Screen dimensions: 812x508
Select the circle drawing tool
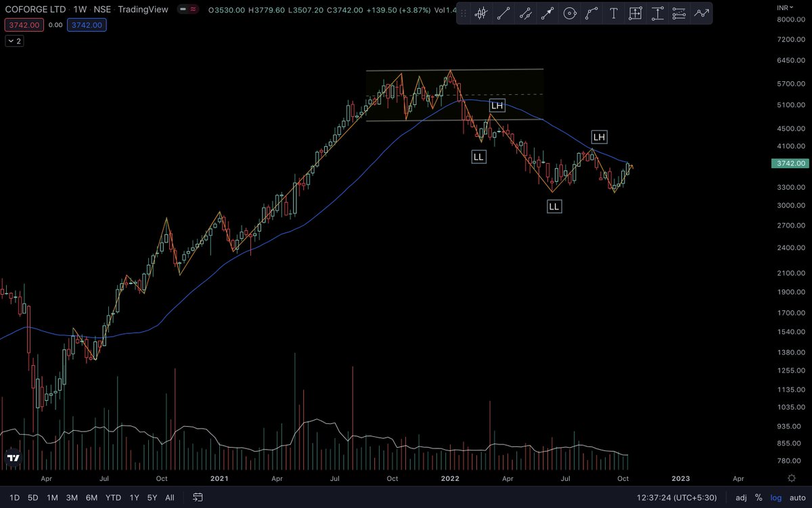pyautogui.click(x=570, y=13)
